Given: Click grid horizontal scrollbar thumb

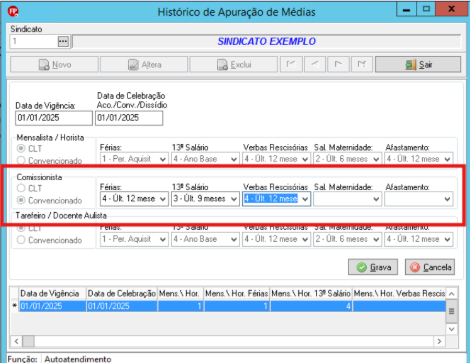Looking at the screenshot, I should click(x=28, y=341).
